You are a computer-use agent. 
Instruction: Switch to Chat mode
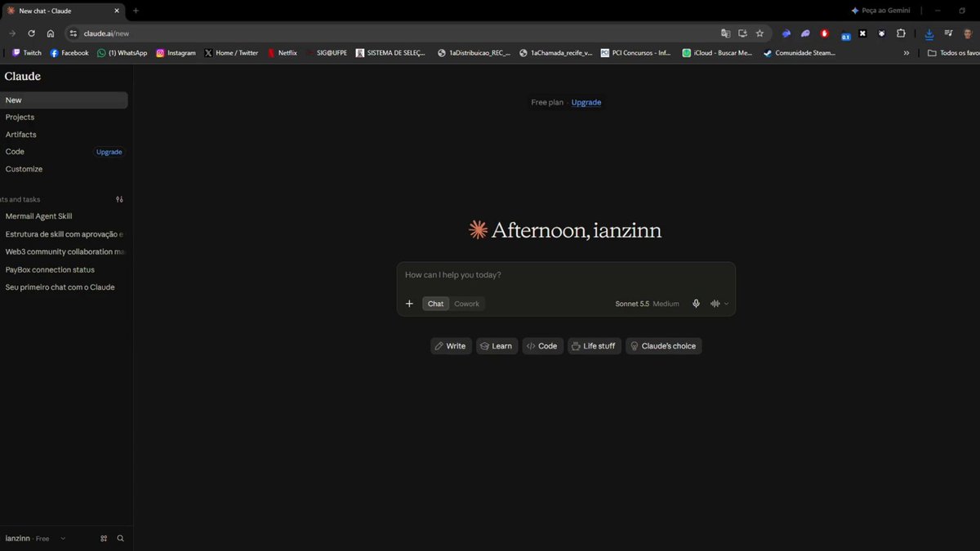tap(436, 304)
